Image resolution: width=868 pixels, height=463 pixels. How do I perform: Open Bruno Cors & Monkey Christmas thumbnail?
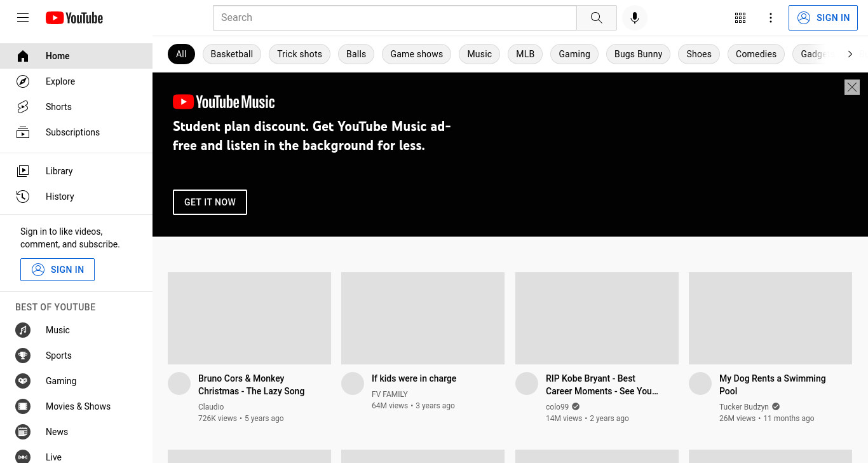(x=249, y=319)
